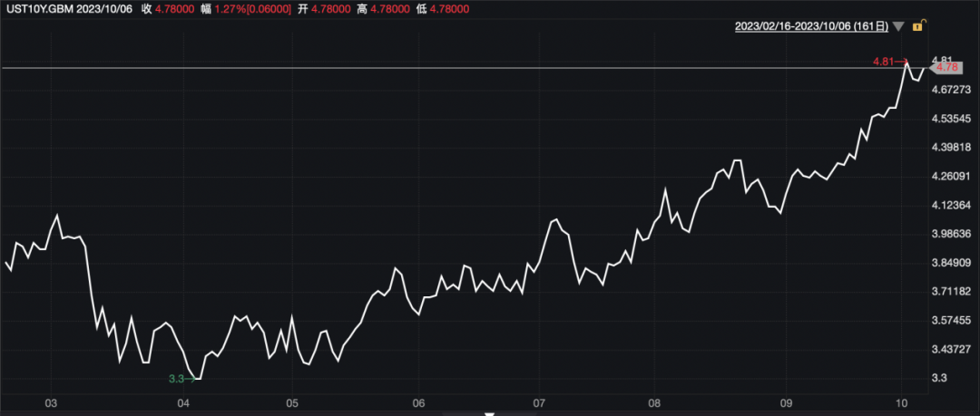Click the 4.67273 y-axis value
Viewport: 980px width, 416px height.
pos(953,90)
